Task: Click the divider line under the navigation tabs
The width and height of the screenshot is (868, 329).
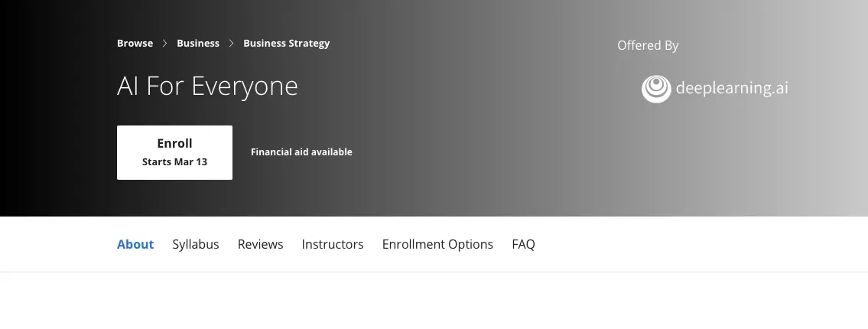Action: point(434,272)
